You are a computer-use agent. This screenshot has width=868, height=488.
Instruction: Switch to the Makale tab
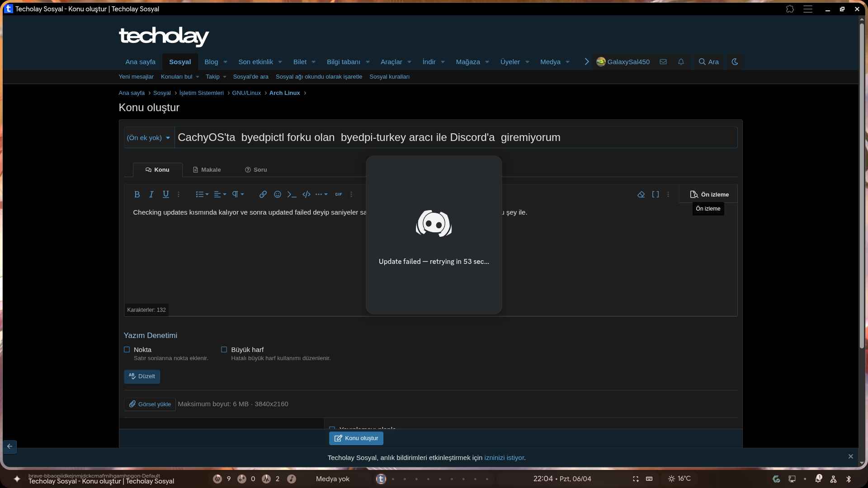point(207,170)
